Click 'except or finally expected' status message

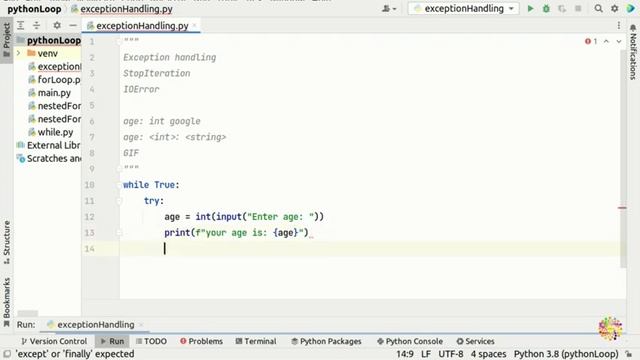[75, 354]
